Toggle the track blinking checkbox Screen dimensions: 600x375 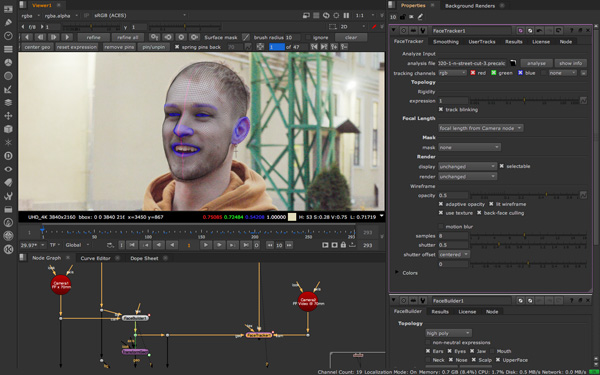pyautogui.click(x=441, y=110)
